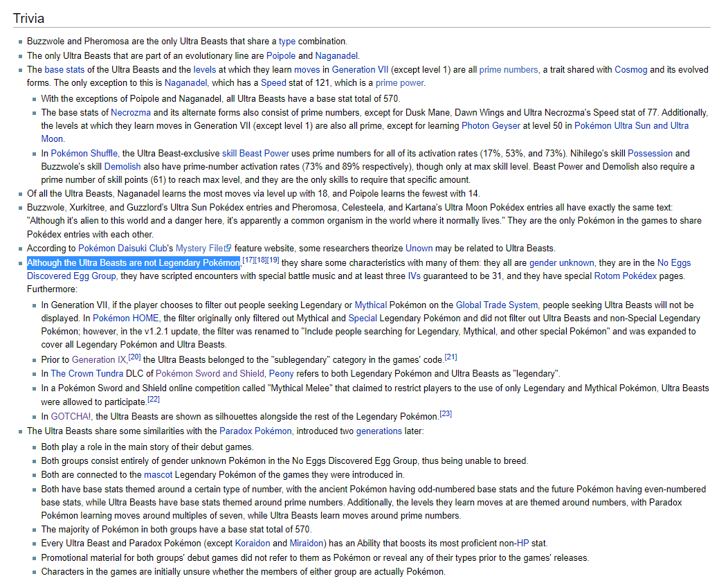Open the 'Speed' stat link
This screenshot has height=583, width=728.
[273, 82]
